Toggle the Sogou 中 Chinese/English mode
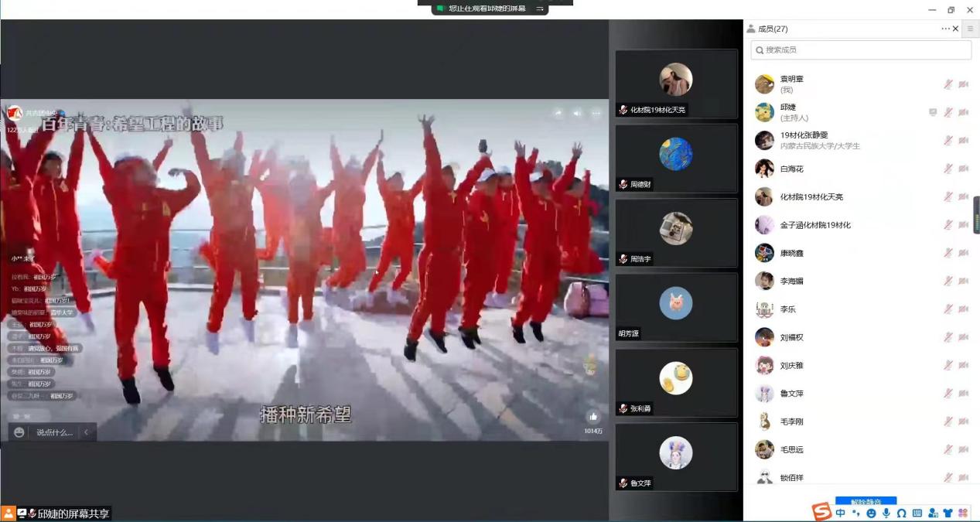The width and height of the screenshot is (980, 522). (x=840, y=513)
